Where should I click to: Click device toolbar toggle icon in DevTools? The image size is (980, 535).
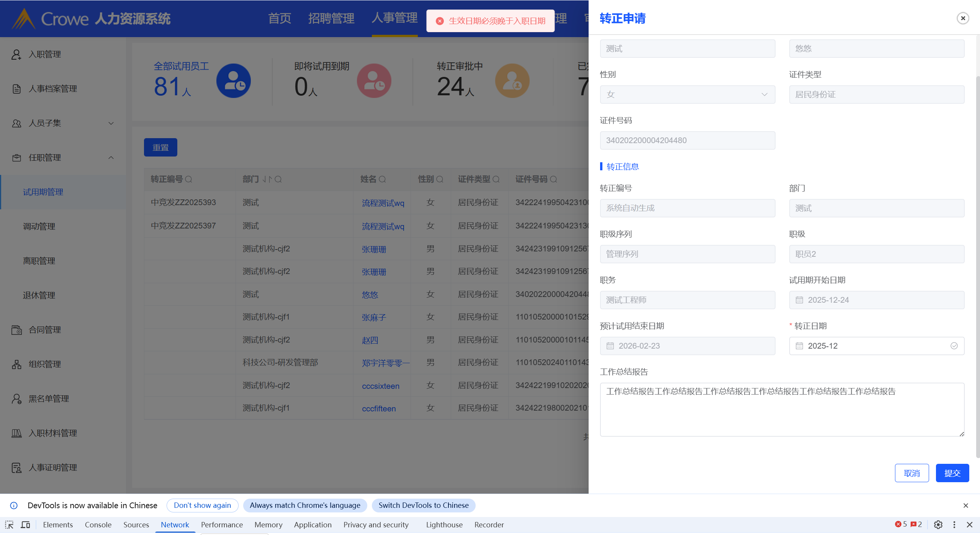[x=25, y=525]
